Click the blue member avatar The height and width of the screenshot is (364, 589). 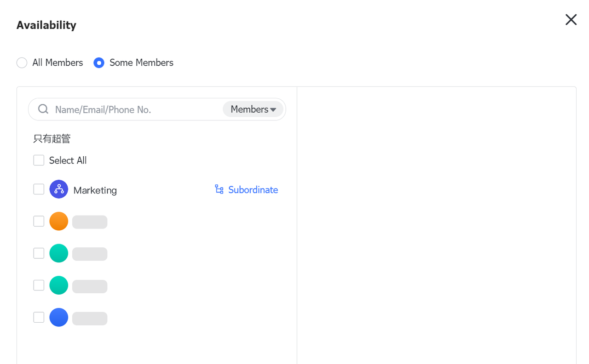click(x=59, y=317)
